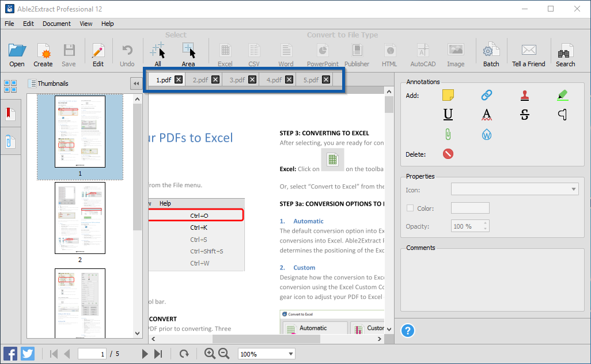The width and height of the screenshot is (591, 364).
Task: Rotate the page view
Action: [184, 354]
